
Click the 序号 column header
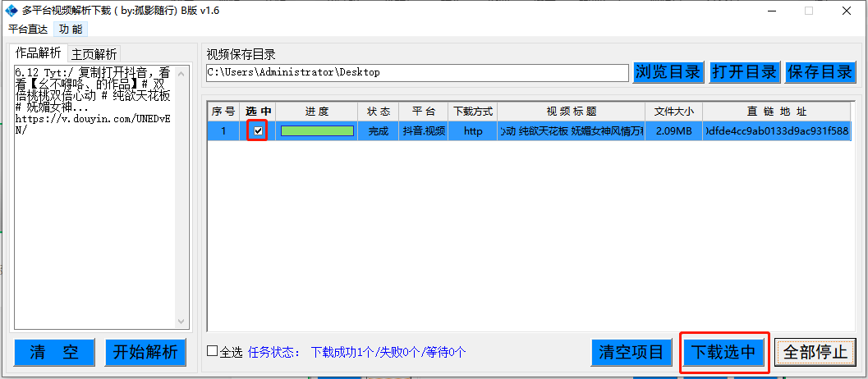tap(223, 112)
